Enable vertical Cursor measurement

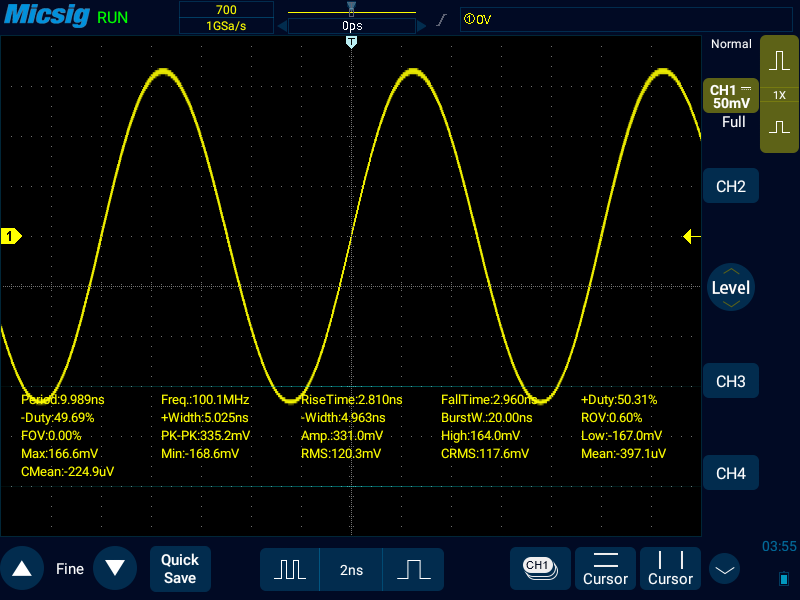point(670,568)
